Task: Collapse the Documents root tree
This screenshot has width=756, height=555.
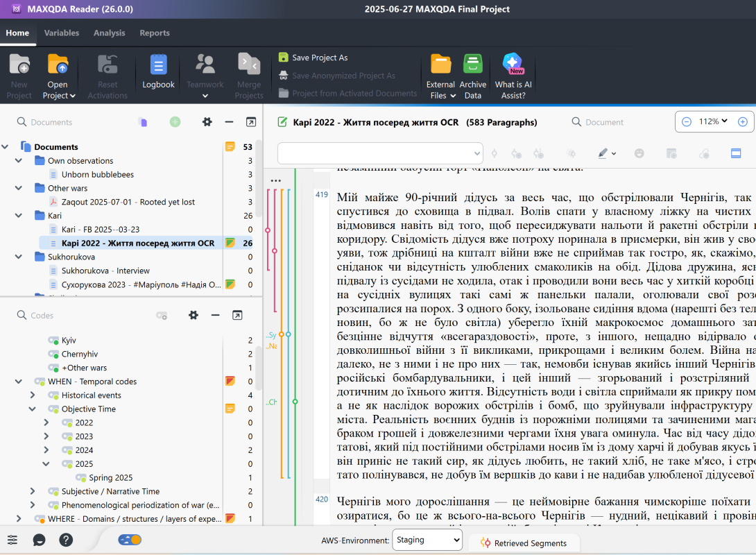Action: pyautogui.click(x=6, y=146)
